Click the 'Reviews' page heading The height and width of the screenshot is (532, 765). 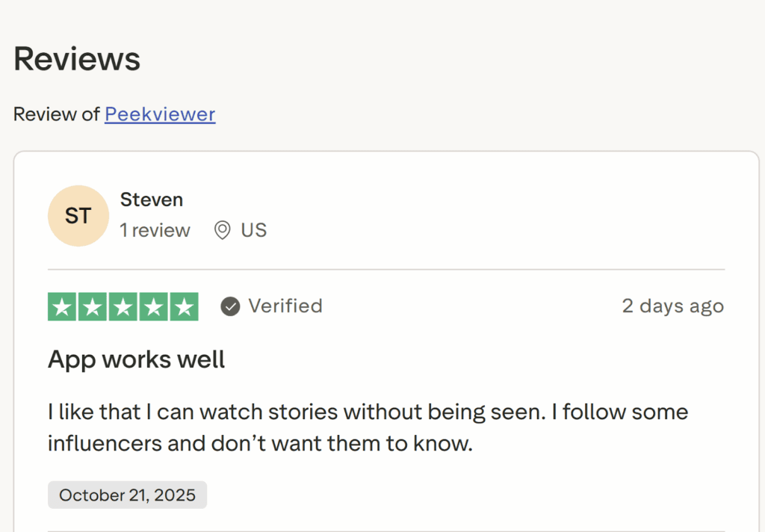[x=77, y=58]
